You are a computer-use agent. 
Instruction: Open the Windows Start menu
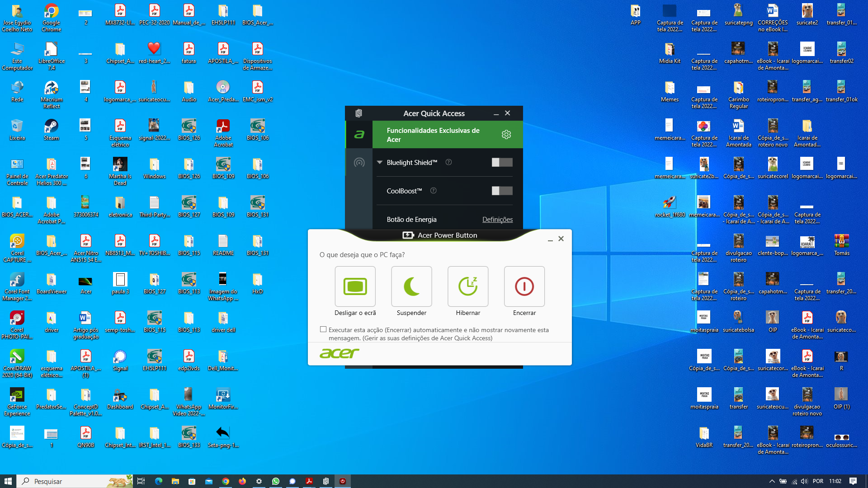[x=9, y=481]
